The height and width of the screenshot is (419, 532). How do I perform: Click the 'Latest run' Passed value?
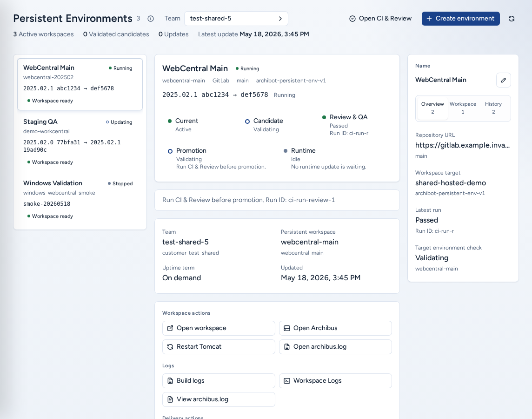[427, 220]
